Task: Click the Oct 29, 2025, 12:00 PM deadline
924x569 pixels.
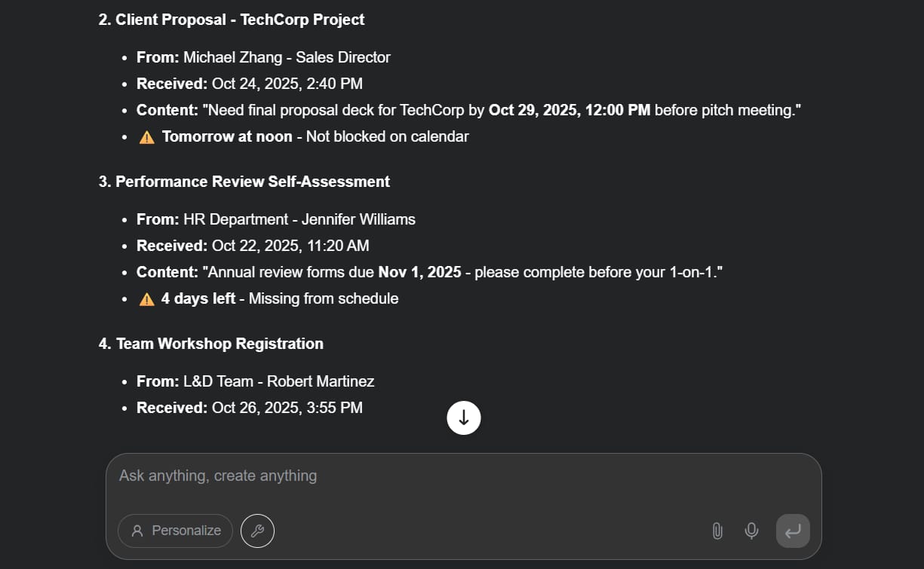Action: coord(569,110)
